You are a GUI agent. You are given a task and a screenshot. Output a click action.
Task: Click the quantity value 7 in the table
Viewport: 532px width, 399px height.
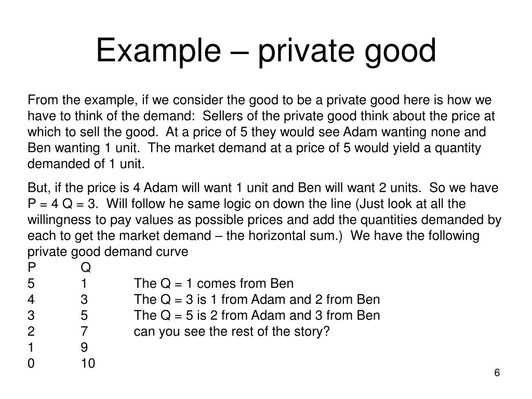(x=84, y=331)
